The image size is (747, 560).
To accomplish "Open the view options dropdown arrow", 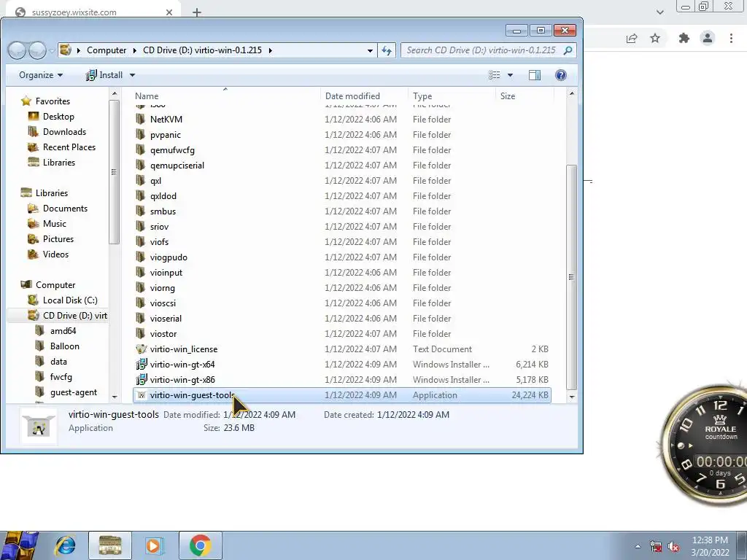I will (510, 75).
